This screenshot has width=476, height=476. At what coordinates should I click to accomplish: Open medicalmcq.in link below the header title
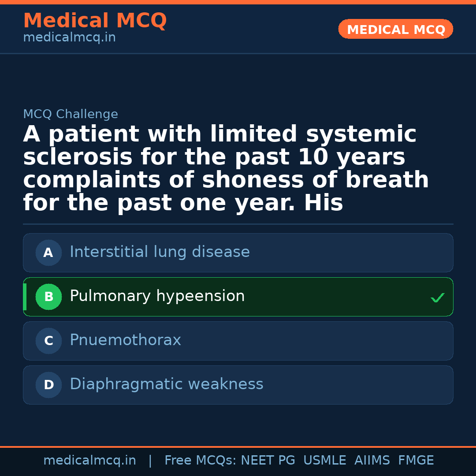(x=69, y=38)
